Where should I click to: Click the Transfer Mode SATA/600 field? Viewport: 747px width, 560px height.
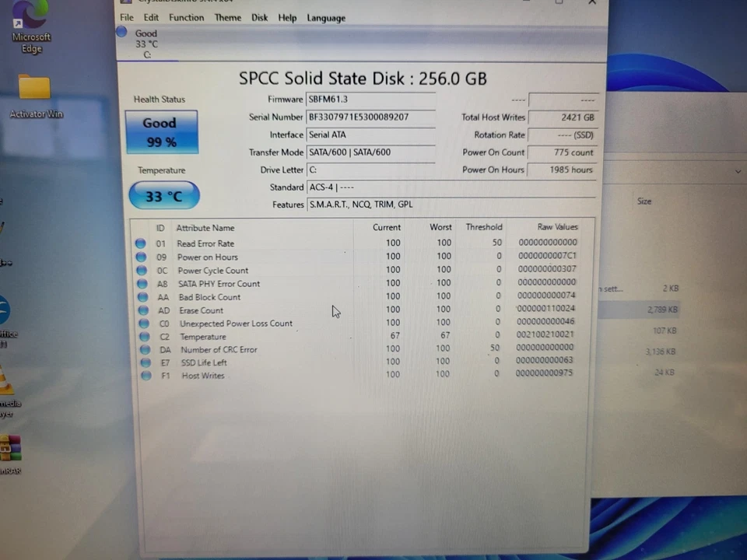pos(370,152)
